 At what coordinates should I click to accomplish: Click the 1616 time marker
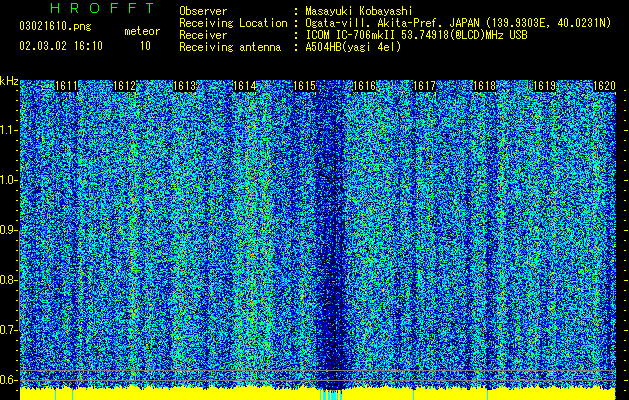[364, 86]
